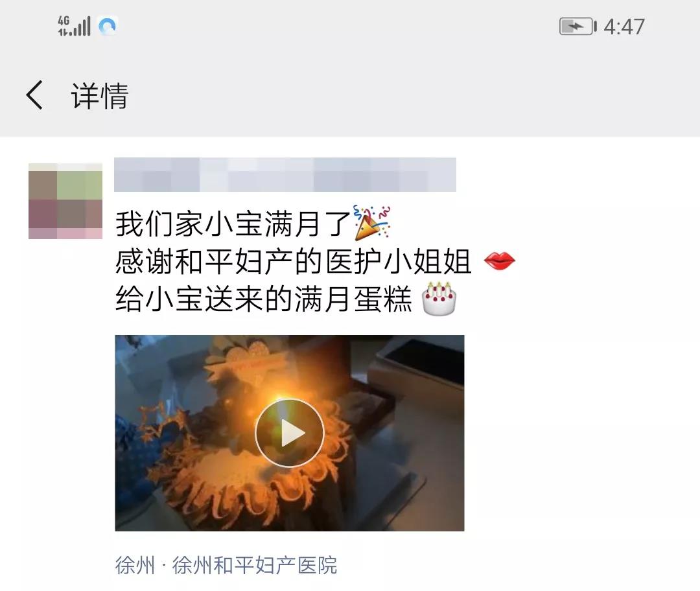The height and width of the screenshot is (591, 700).
Task: Open the poster's blurred avatar
Action: (65, 202)
